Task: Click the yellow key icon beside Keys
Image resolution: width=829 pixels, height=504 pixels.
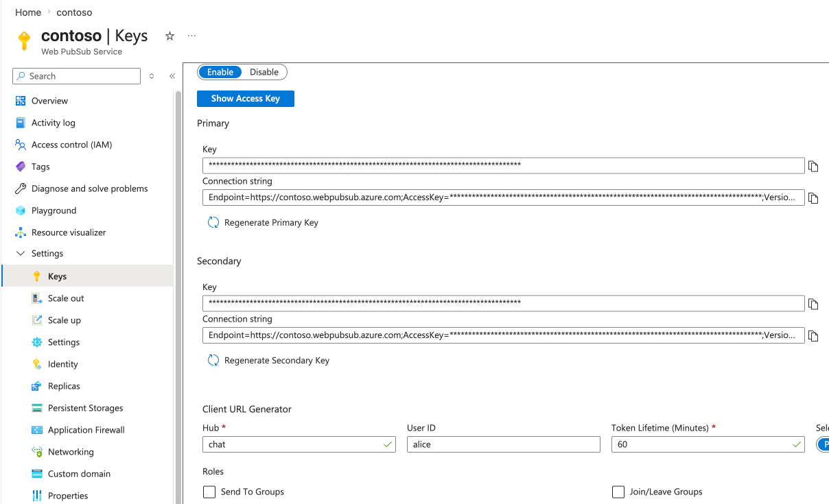Action: (37, 276)
